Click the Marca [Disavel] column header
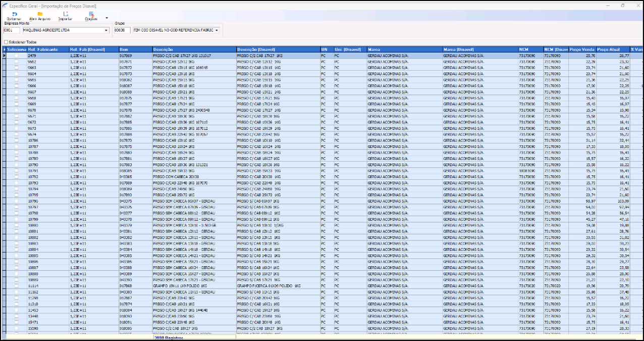The width and height of the screenshot is (644, 341). click(480, 50)
